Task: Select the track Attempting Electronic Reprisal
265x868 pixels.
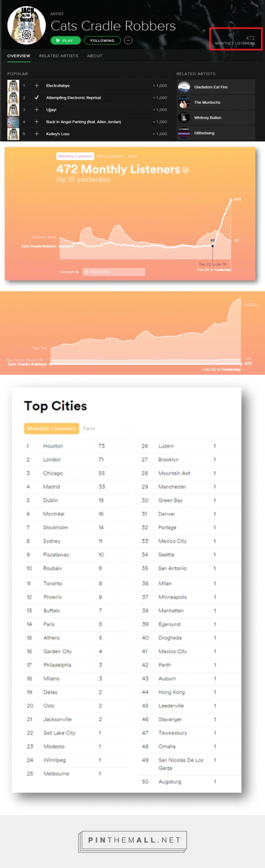Action: coord(73,98)
